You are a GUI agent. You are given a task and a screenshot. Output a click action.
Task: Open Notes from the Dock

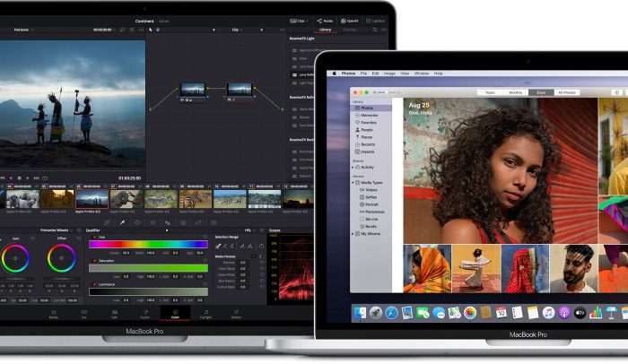[x=533, y=313]
